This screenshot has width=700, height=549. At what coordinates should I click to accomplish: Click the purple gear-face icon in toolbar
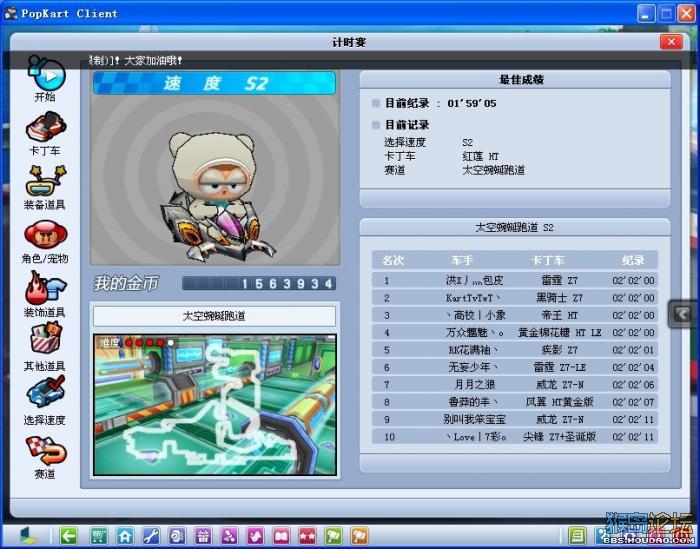tap(177, 536)
